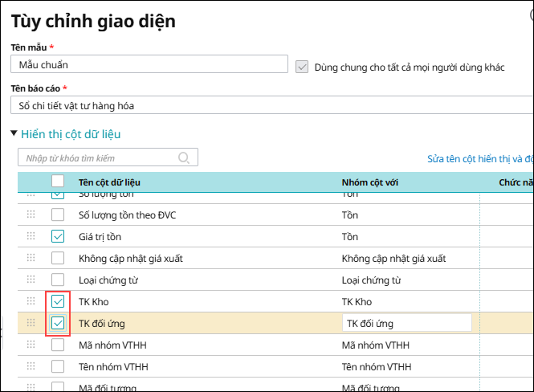The width and height of the screenshot is (534, 392).
Task: Click the search magnifier icon
Action: point(184,157)
